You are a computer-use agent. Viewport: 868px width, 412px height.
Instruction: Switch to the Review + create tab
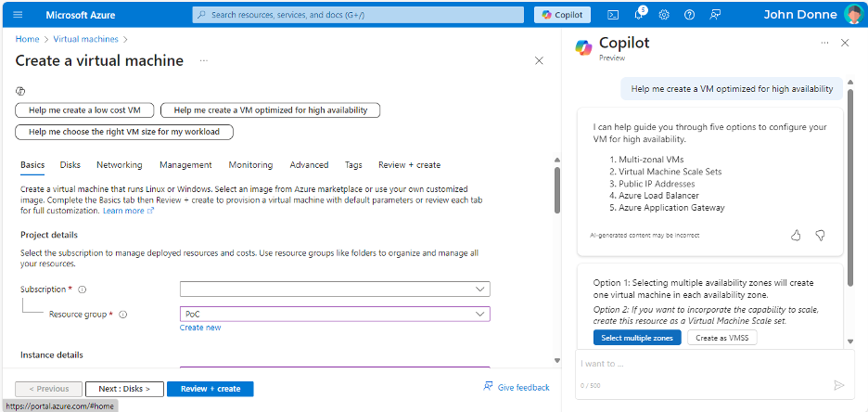[x=410, y=165]
